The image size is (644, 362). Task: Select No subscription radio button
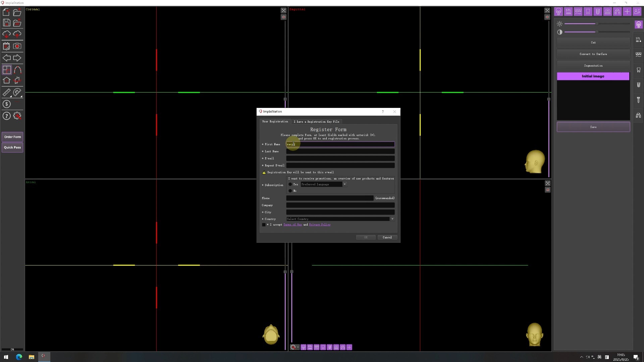pyautogui.click(x=290, y=191)
